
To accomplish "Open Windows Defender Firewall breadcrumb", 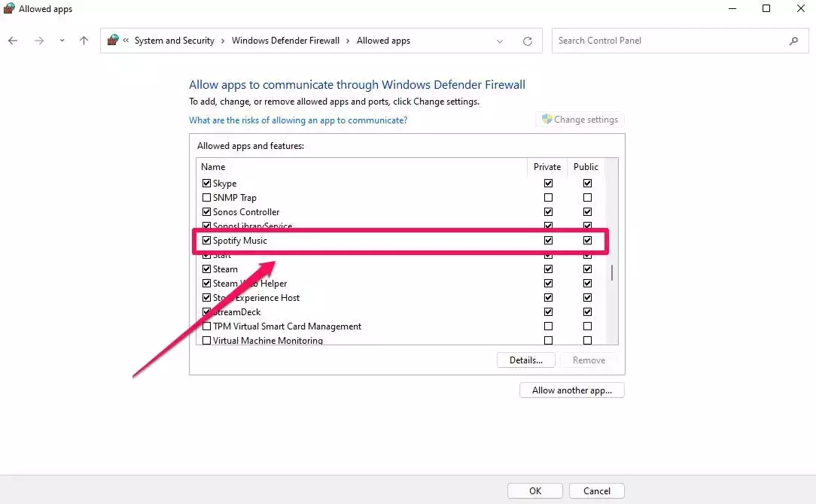I will (285, 41).
